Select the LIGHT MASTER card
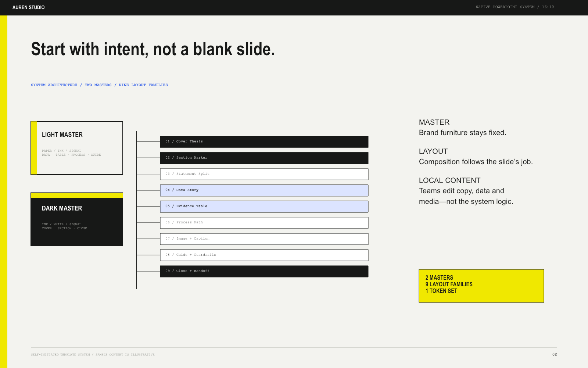Screen dimensions: 588x368 click(x=77, y=148)
